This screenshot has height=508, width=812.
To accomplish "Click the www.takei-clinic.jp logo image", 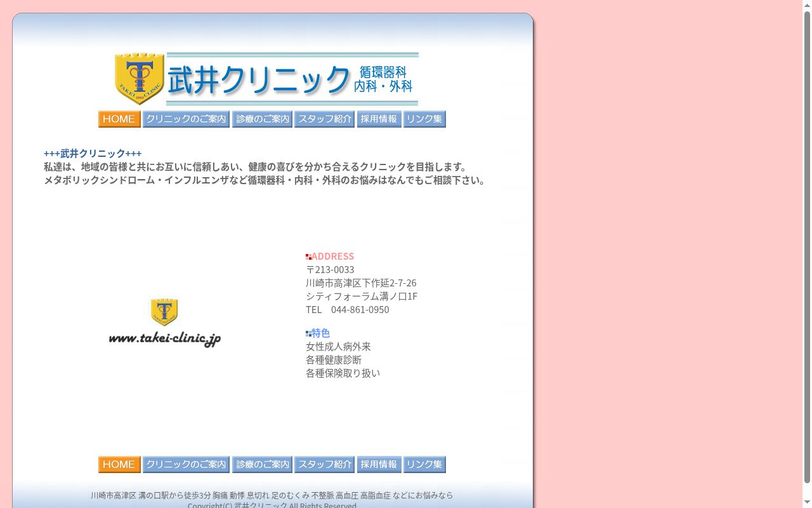I will 165,323.
